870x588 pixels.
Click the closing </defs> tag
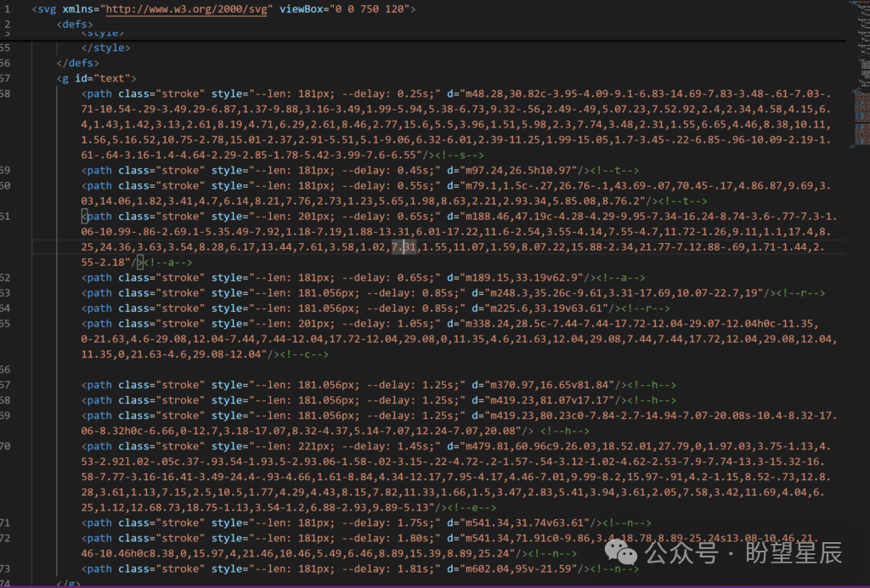coord(77,63)
